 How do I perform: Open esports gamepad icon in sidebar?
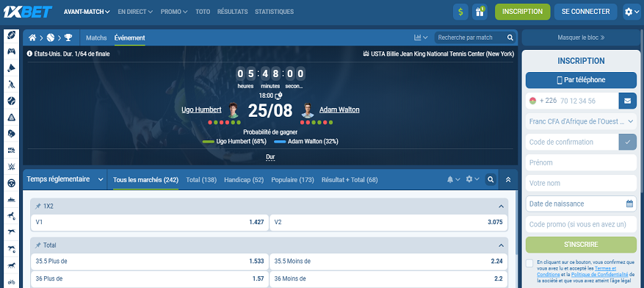(x=12, y=51)
